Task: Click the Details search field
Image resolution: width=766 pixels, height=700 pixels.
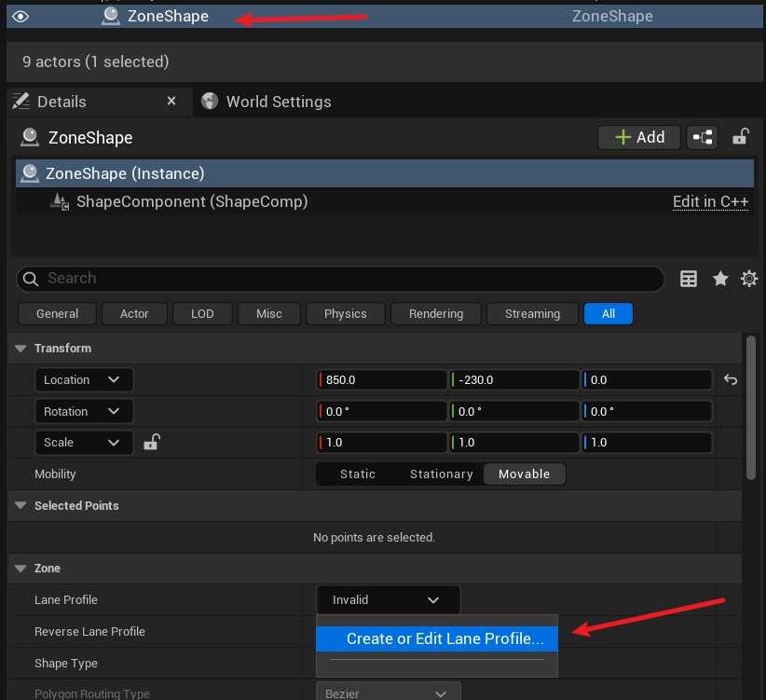Action: click(x=340, y=279)
